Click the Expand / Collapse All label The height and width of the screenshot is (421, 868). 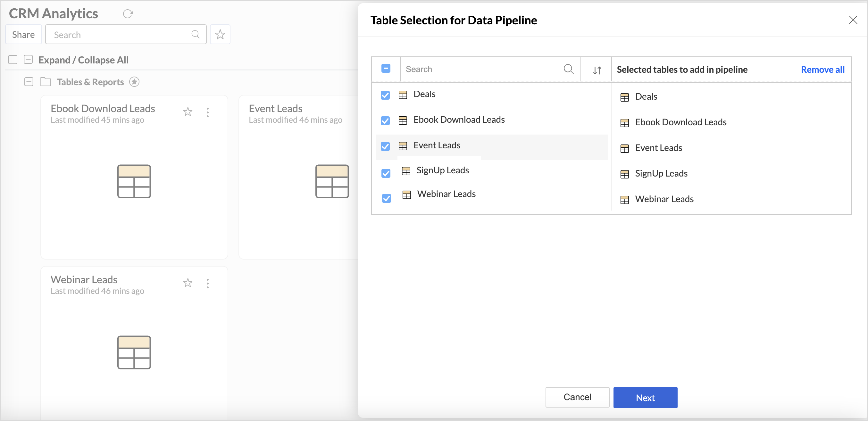pos(84,60)
